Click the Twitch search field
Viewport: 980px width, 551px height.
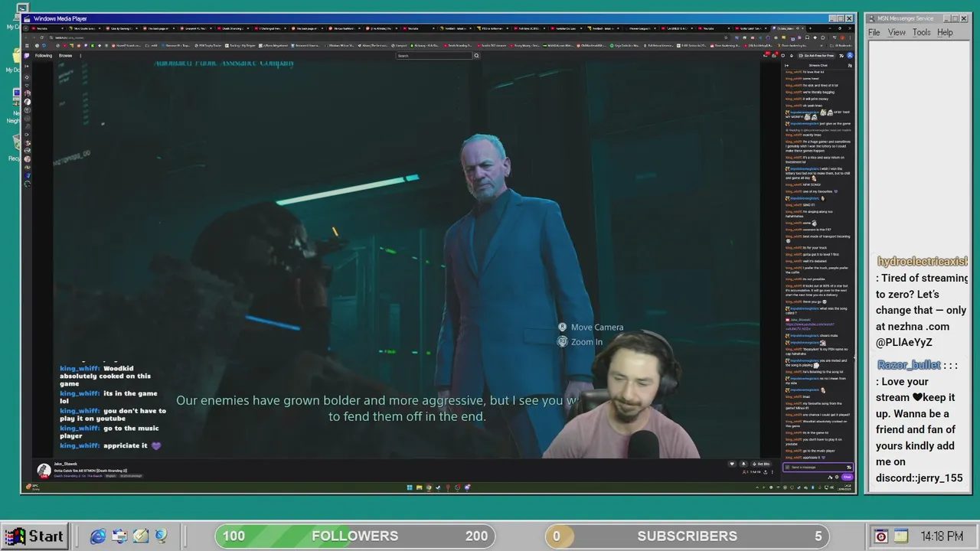coord(434,55)
